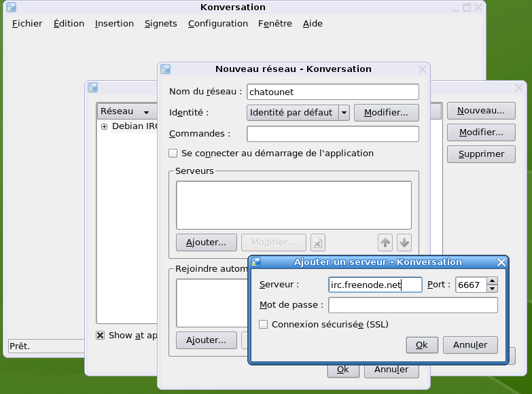Check Se connecter au démarrage de l'application

(x=173, y=154)
